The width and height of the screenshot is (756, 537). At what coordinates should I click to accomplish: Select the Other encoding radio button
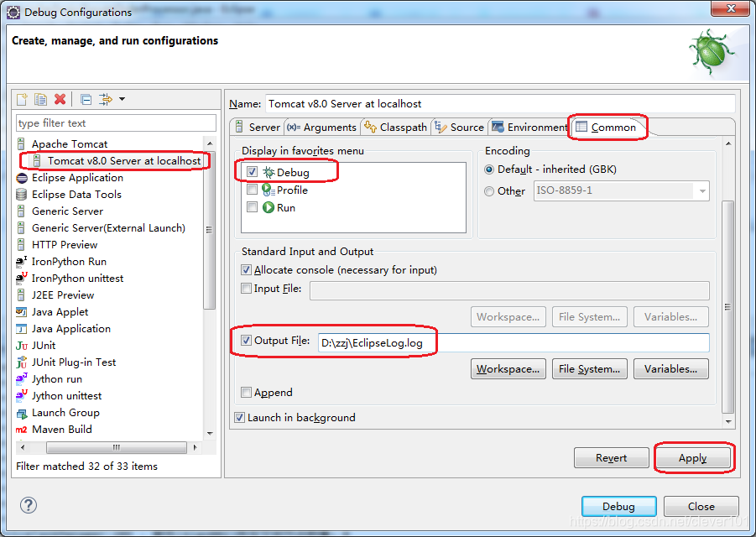489,191
